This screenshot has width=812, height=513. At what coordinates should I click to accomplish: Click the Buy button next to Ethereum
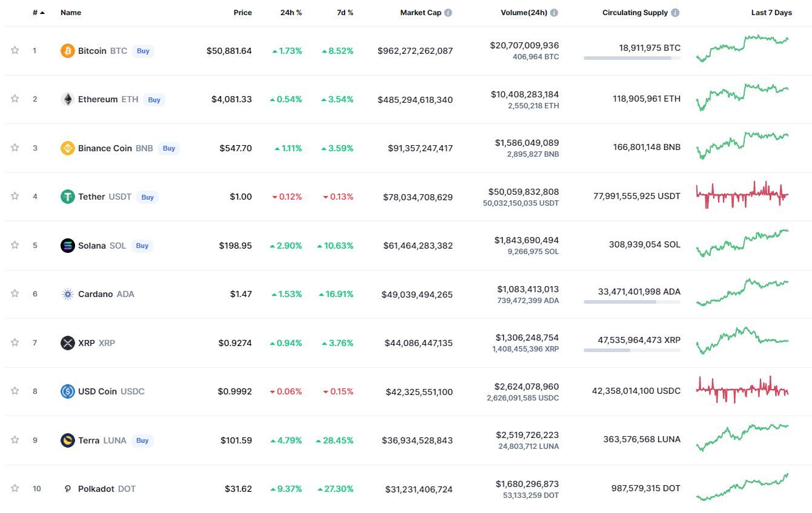(x=154, y=100)
